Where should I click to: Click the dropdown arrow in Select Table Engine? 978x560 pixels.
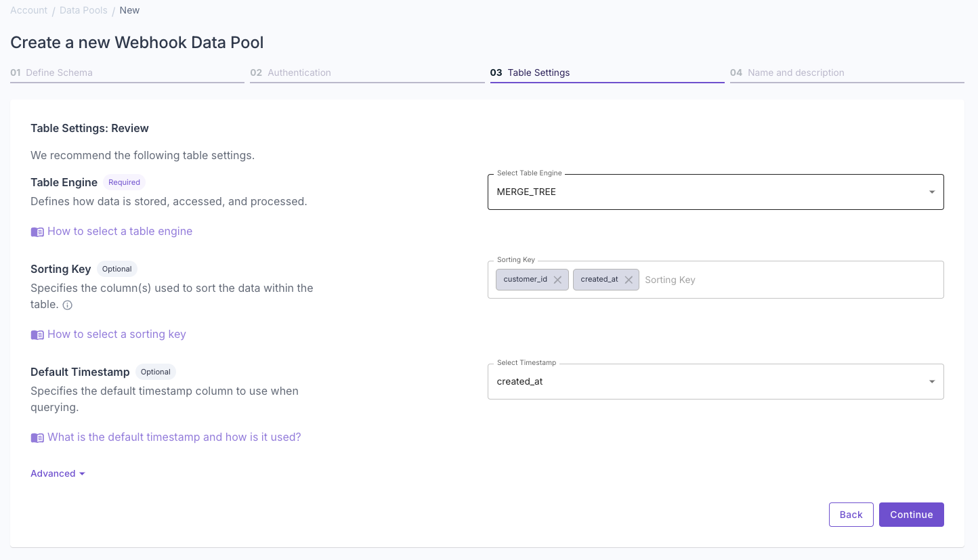pyautogui.click(x=931, y=192)
